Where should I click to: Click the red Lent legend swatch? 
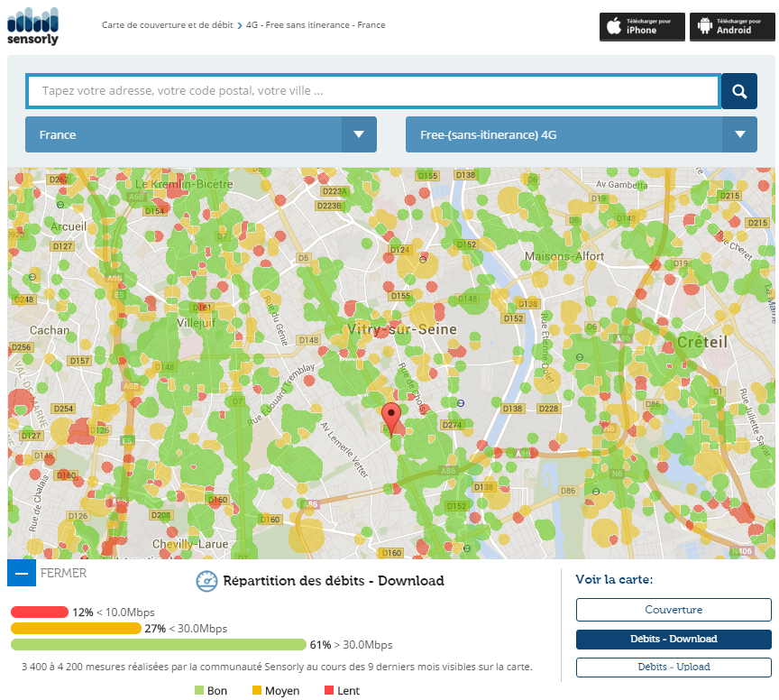(x=327, y=691)
